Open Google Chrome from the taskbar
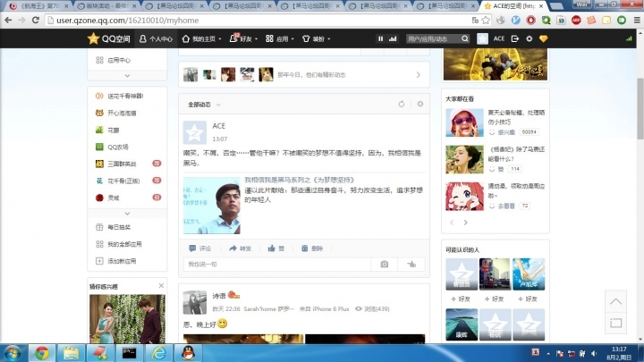The image size is (644, 362). (41, 352)
